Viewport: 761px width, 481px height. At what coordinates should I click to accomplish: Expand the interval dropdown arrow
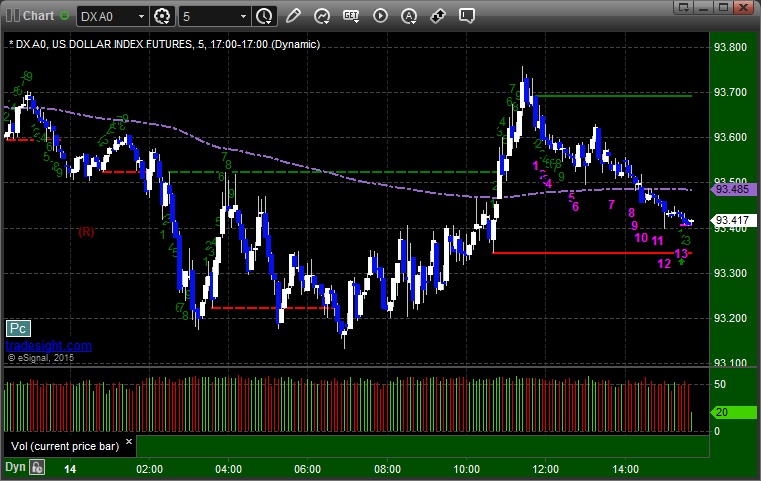[244, 17]
